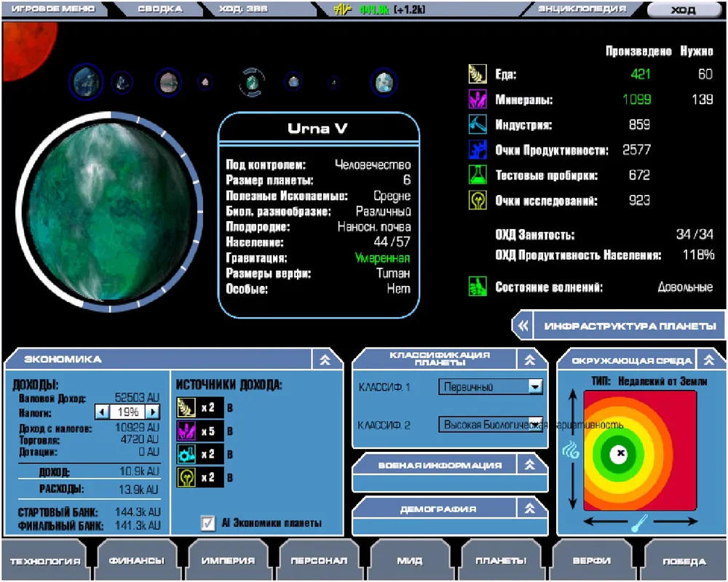The width and height of the screenshot is (728, 582).
Task: Click the Еда food resource icon
Action: pos(477,74)
